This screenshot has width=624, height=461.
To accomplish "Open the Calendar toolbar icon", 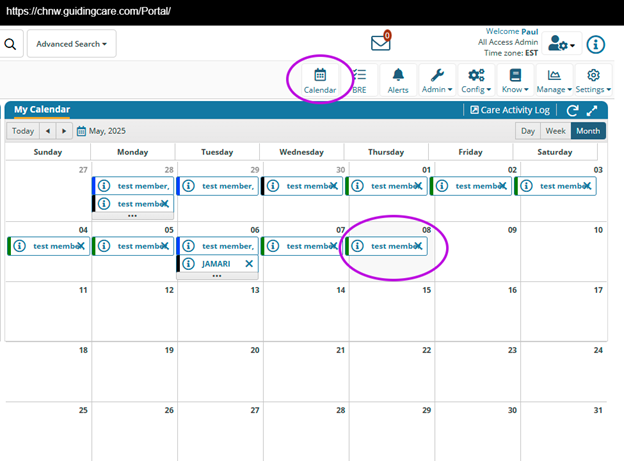I will pos(320,80).
